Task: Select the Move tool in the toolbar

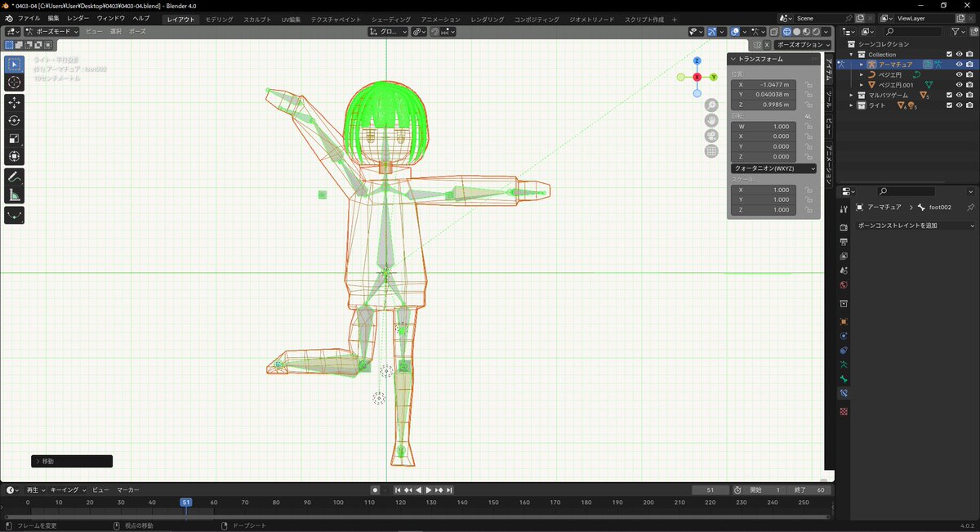Action: 14,101
